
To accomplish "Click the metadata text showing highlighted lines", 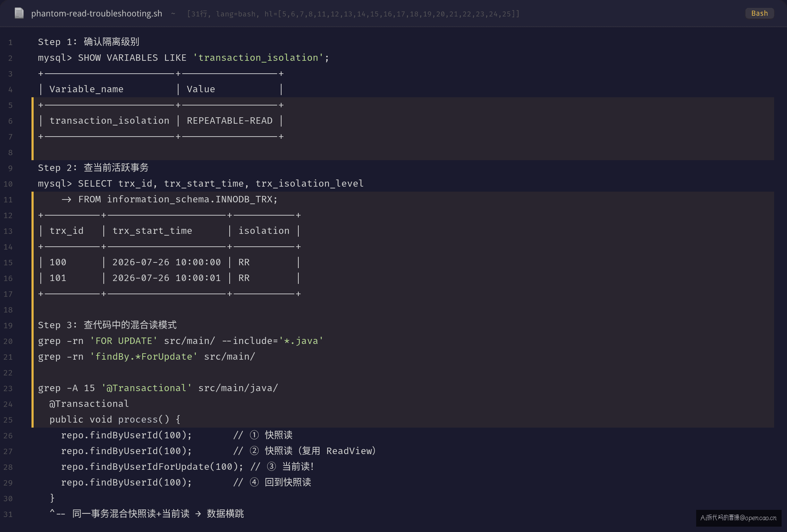I will [353, 14].
